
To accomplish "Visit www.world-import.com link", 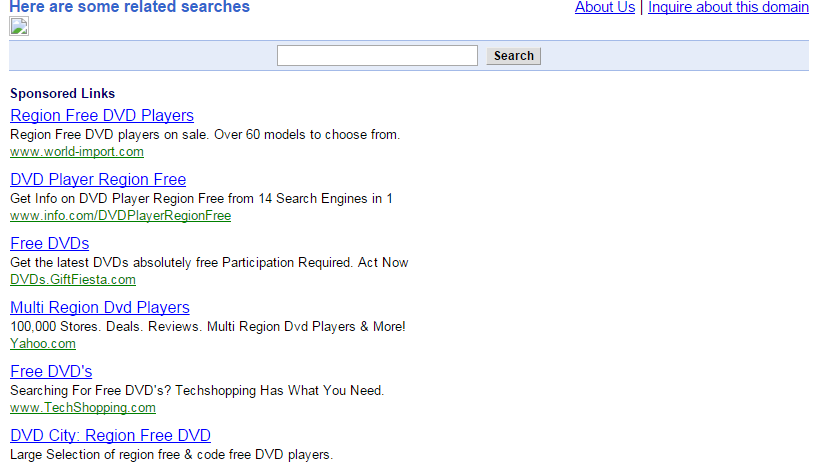I will click(x=77, y=151).
